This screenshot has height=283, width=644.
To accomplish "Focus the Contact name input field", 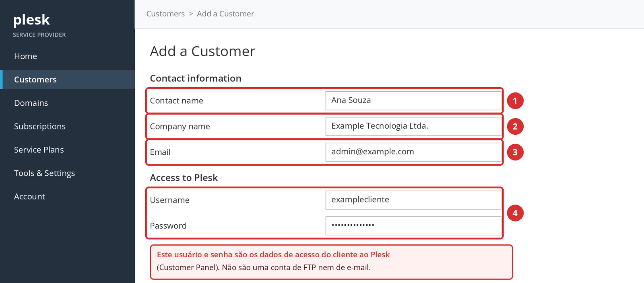I will [x=413, y=100].
